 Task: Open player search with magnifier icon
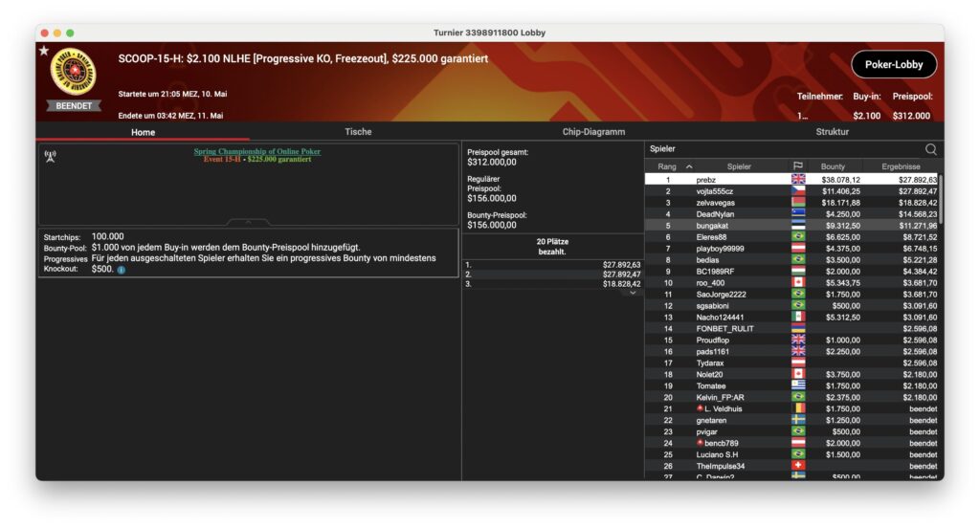(930, 149)
